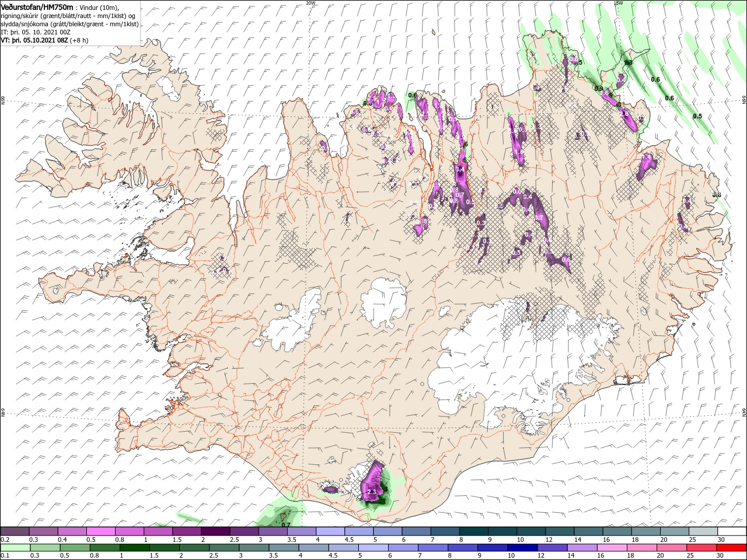Select bottom legend swatch between 3 and 3.5
747x560 pixels.
(254, 548)
